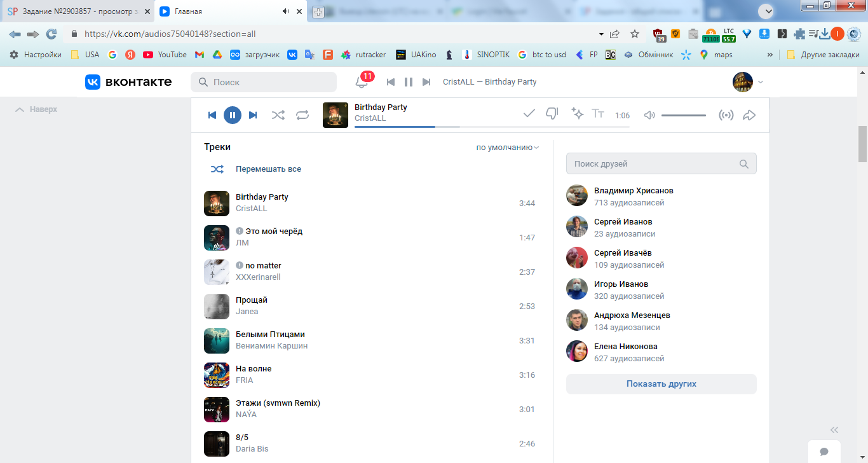The width and height of the screenshot is (868, 463).
Task: Open artist link 'Daria Bis'
Action: 252,449
